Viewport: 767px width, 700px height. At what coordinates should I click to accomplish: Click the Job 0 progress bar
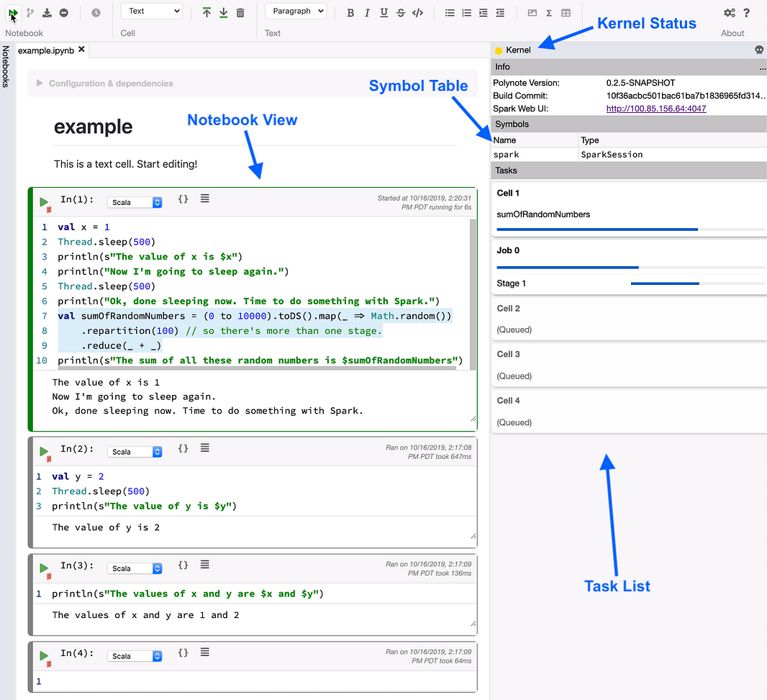tap(630, 267)
